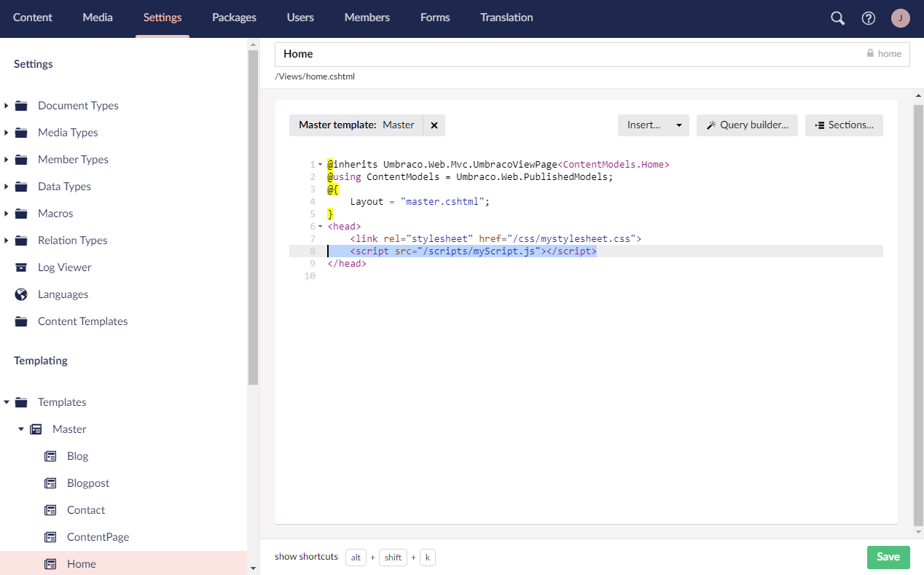Click the Document Types folder icon
The height and width of the screenshot is (575, 924).
22,106
